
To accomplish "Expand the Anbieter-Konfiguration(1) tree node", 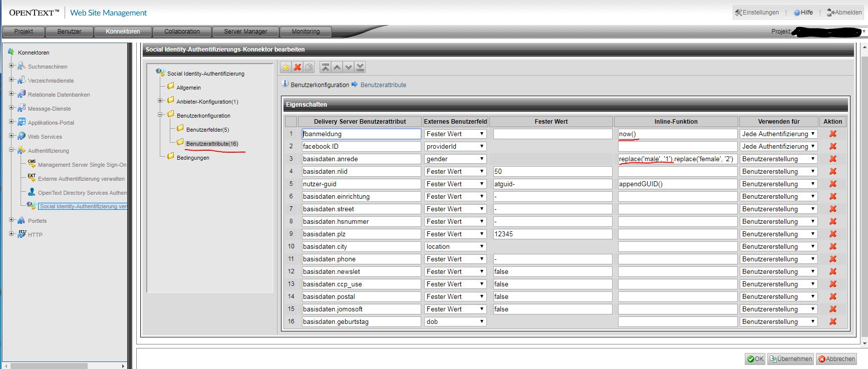I will (160, 101).
